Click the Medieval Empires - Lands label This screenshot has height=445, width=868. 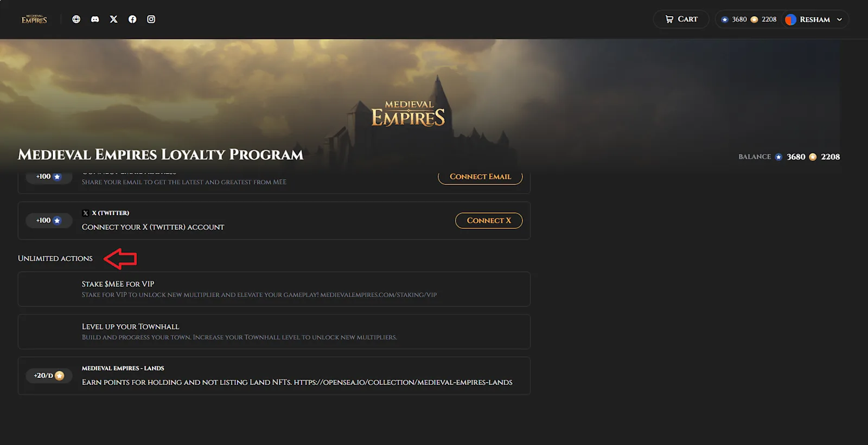[x=123, y=368]
